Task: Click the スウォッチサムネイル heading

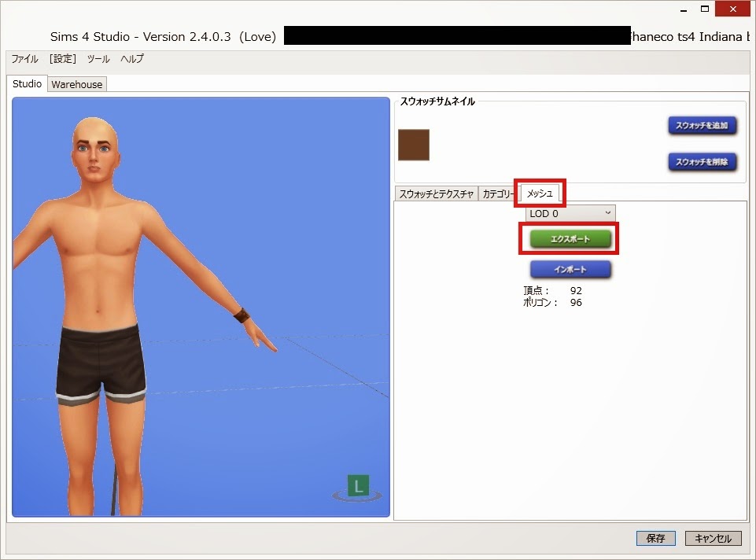Action: click(x=437, y=101)
